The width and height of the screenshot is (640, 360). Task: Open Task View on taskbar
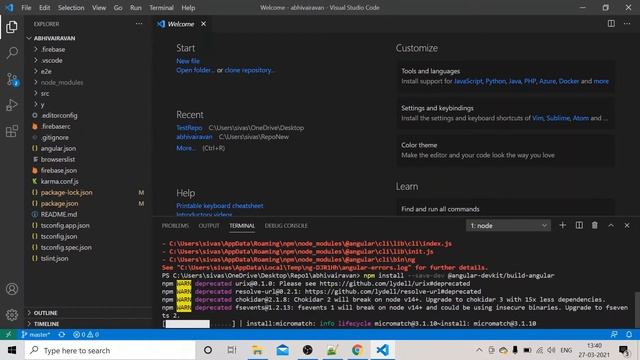click(232, 350)
